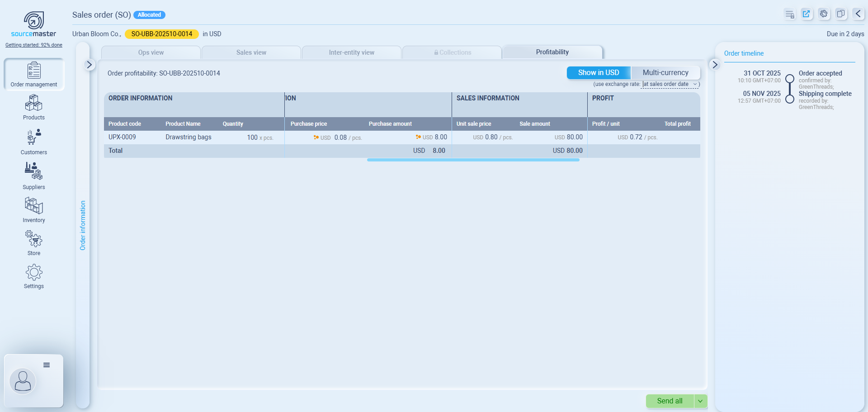Open order settings gear in top toolbar
Image resolution: width=868 pixels, height=412 pixels.
click(x=824, y=14)
